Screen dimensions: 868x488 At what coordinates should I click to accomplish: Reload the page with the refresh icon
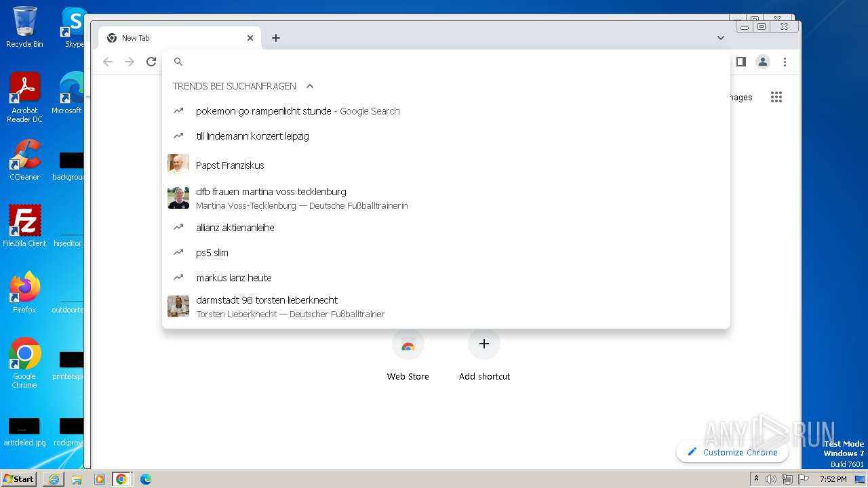[x=151, y=62]
